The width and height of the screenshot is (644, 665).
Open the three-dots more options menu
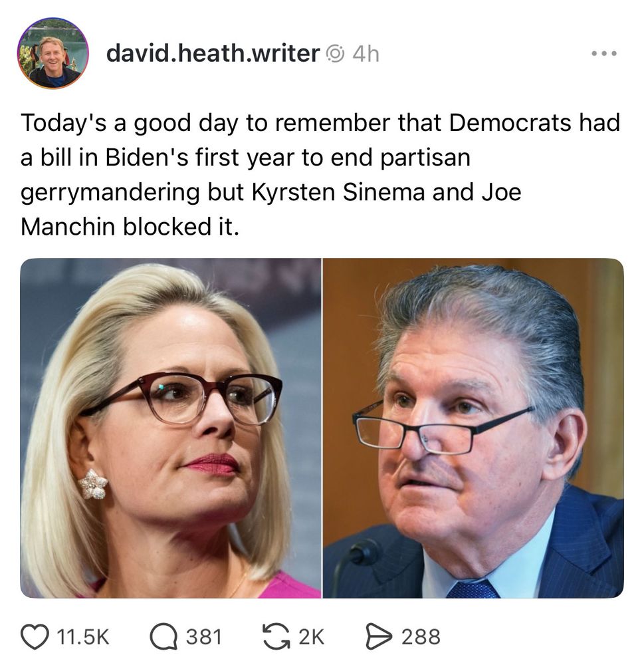click(x=604, y=54)
